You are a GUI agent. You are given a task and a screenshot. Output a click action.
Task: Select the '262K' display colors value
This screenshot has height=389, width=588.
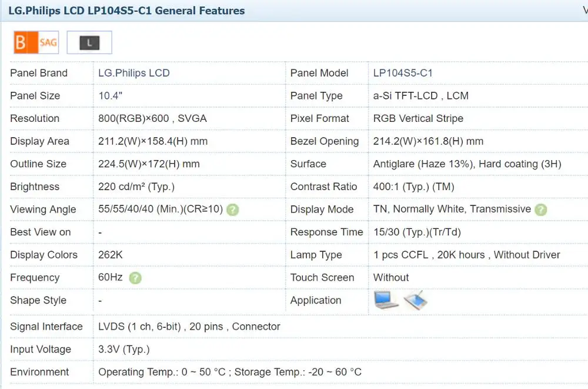(111, 255)
